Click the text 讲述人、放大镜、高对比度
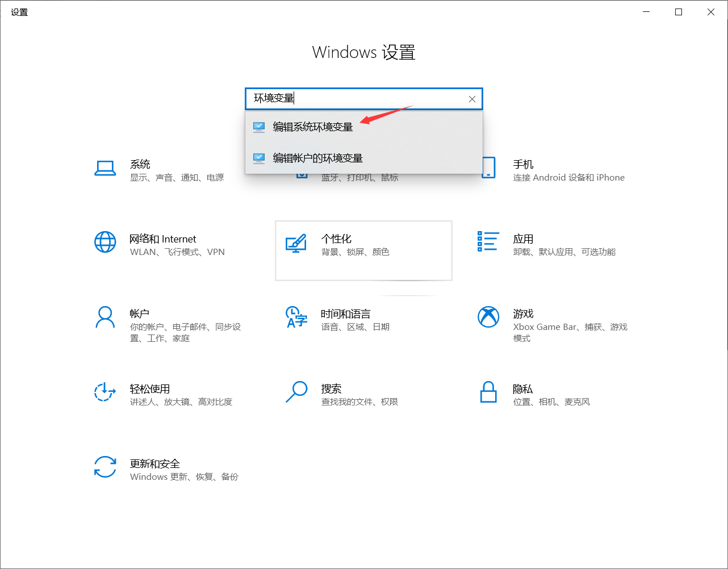 click(181, 402)
